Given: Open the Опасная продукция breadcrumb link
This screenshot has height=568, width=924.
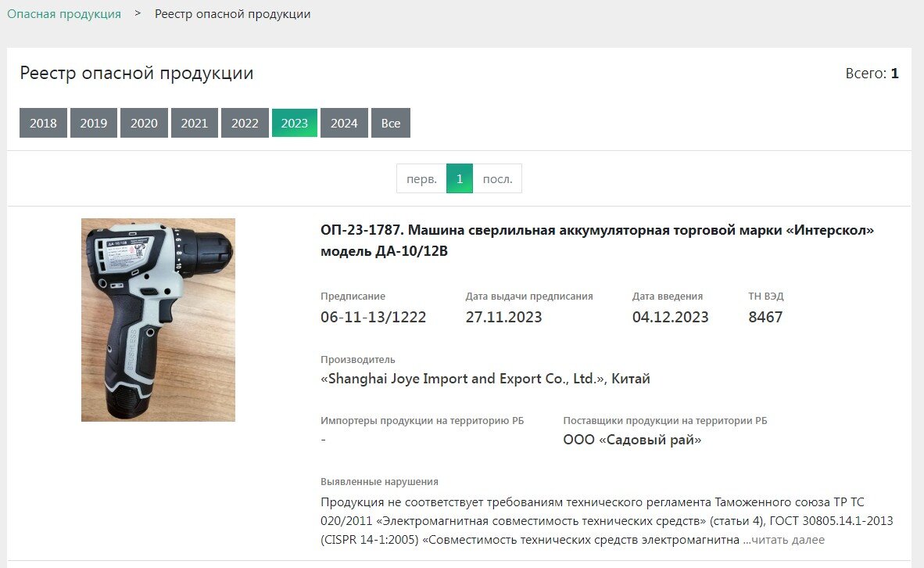Looking at the screenshot, I should pyautogui.click(x=63, y=14).
